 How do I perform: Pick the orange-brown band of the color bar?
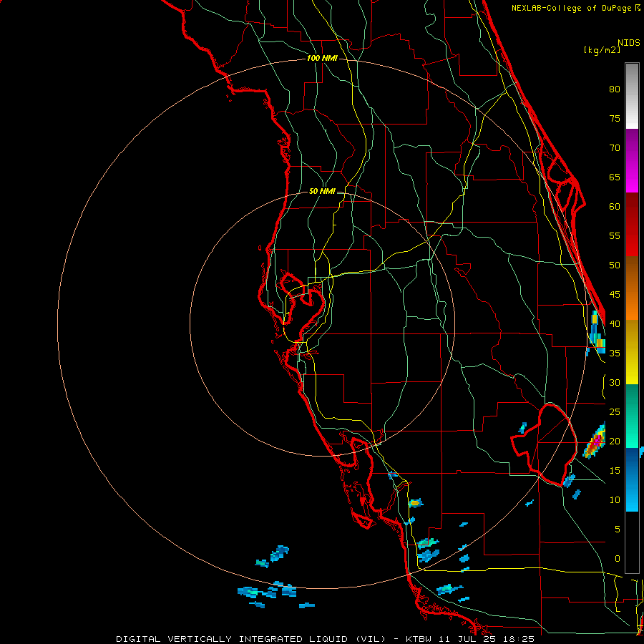(x=632, y=288)
